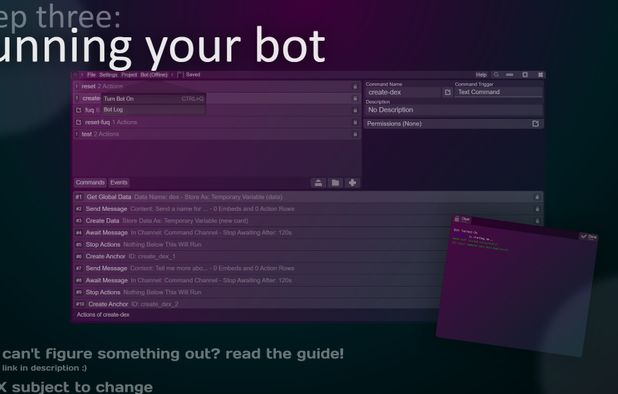Delete the create-dex command via trash icon
Viewport: 618px width, 394px height.
coord(355,98)
